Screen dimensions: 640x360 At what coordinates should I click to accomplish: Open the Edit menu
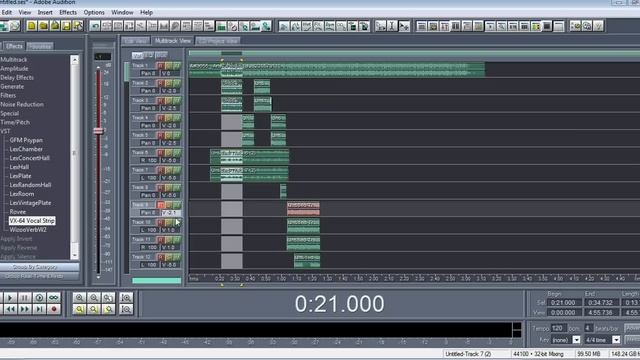7,13
